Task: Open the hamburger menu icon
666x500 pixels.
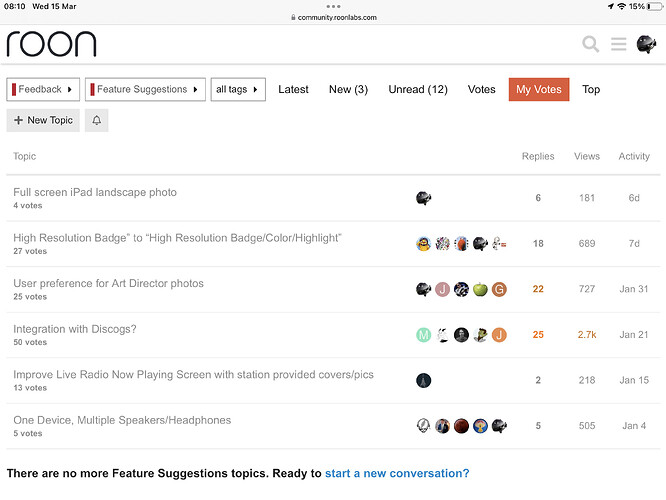Action: 618,44
